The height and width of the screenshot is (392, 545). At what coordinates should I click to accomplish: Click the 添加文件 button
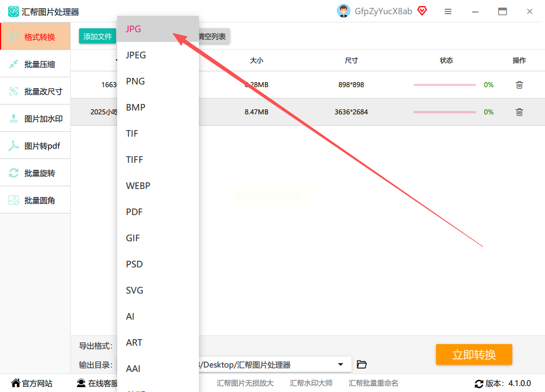pyautogui.click(x=98, y=36)
